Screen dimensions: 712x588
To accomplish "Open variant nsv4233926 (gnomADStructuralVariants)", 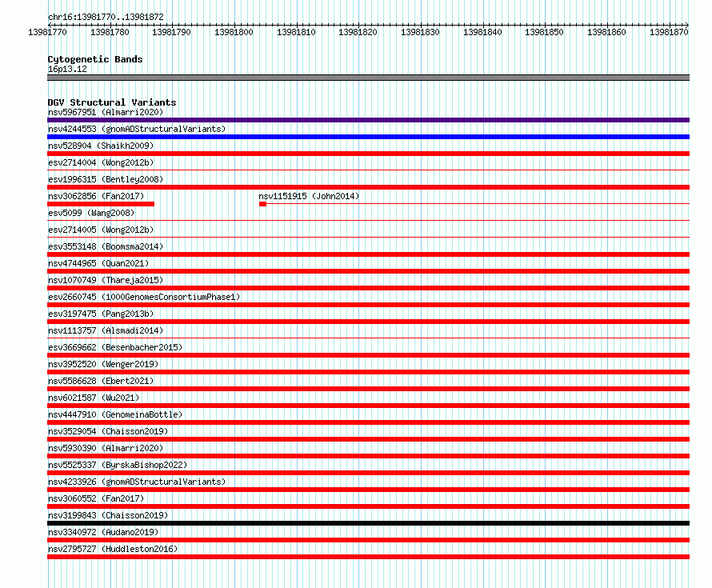I will click(137, 482).
